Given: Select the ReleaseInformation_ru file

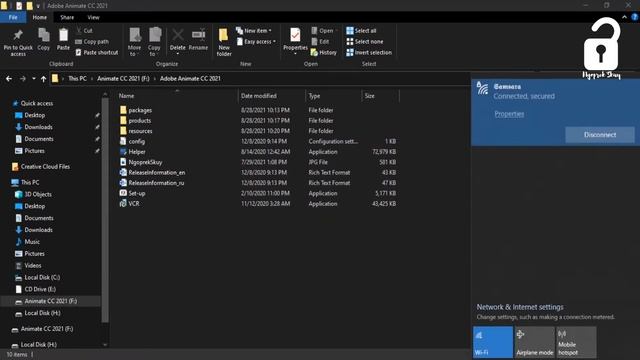Looking at the screenshot, I should point(152,183).
